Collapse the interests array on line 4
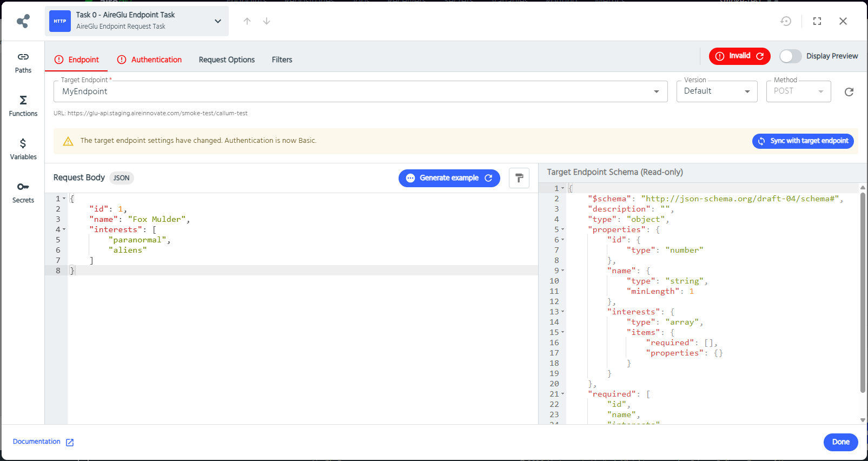Image resolution: width=868 pixels, height=461 pixels. pos(64,229)
